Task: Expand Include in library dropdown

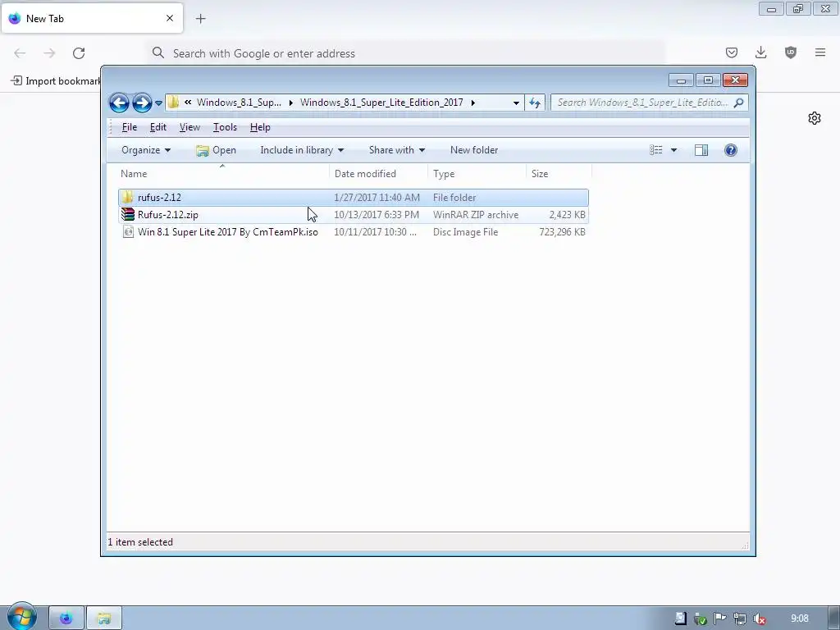Action: click(x=302, y=150)
